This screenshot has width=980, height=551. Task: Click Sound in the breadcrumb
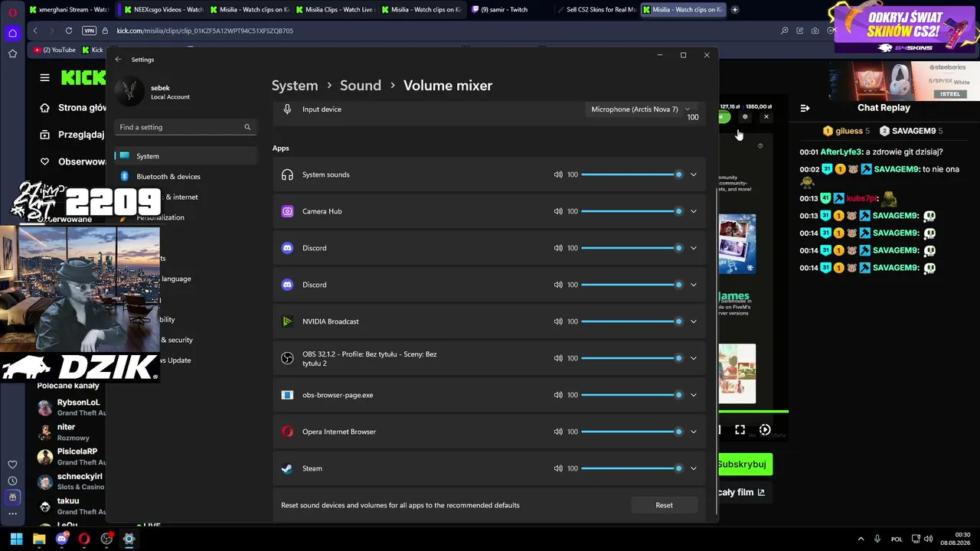click(361, 86)
